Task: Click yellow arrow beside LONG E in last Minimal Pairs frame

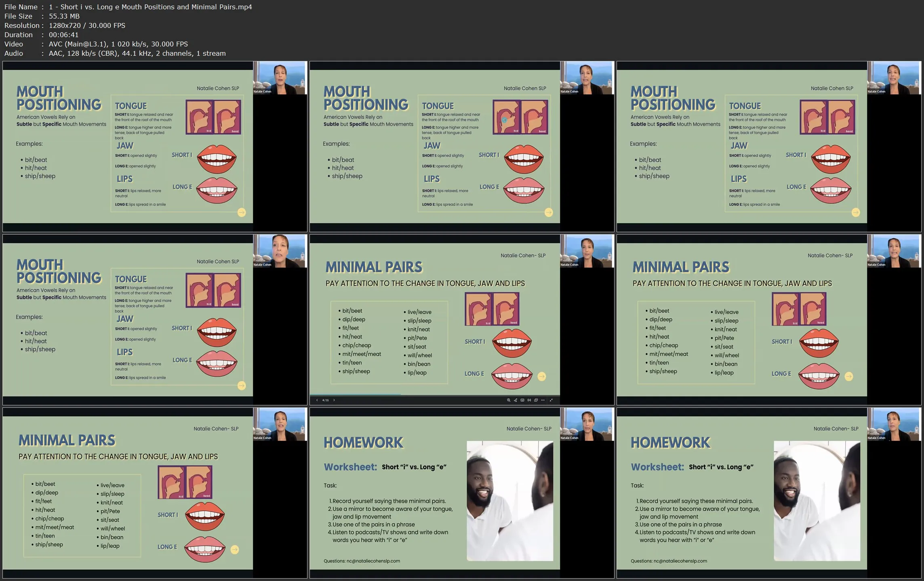Action: click(x=235, y=550)
